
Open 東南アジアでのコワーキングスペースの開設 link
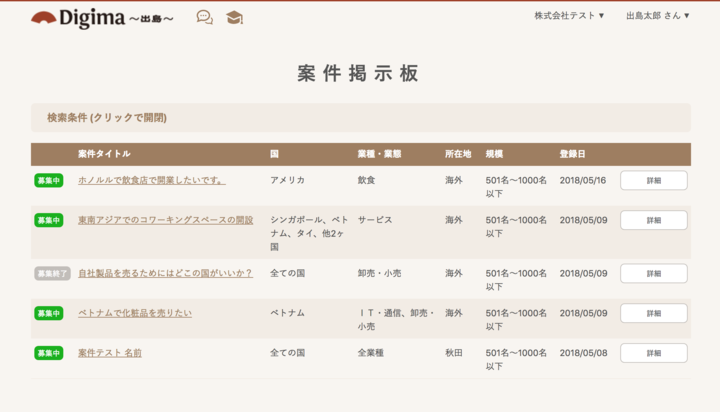[165, 220]
